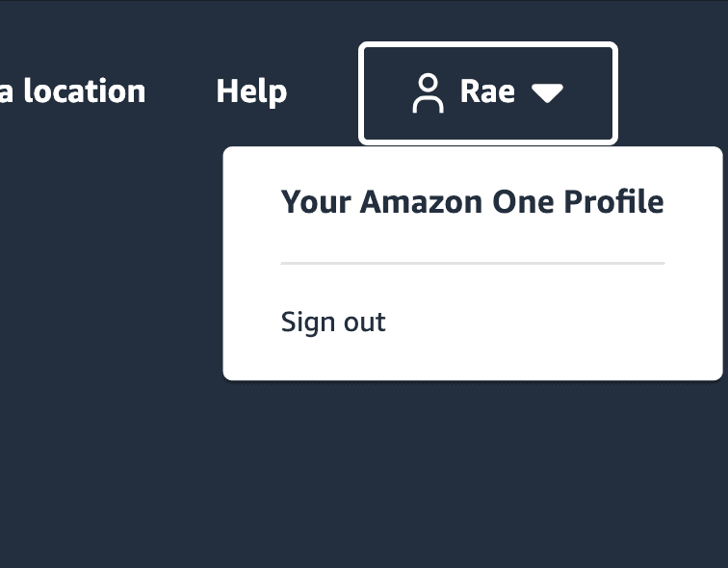This screenshot has width=728, height=568.
Task: Select the Rae account name label
Action: [487, 91]
